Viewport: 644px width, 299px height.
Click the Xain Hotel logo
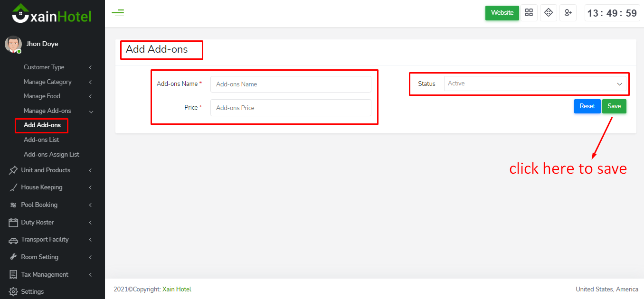[x=52, y=14]
